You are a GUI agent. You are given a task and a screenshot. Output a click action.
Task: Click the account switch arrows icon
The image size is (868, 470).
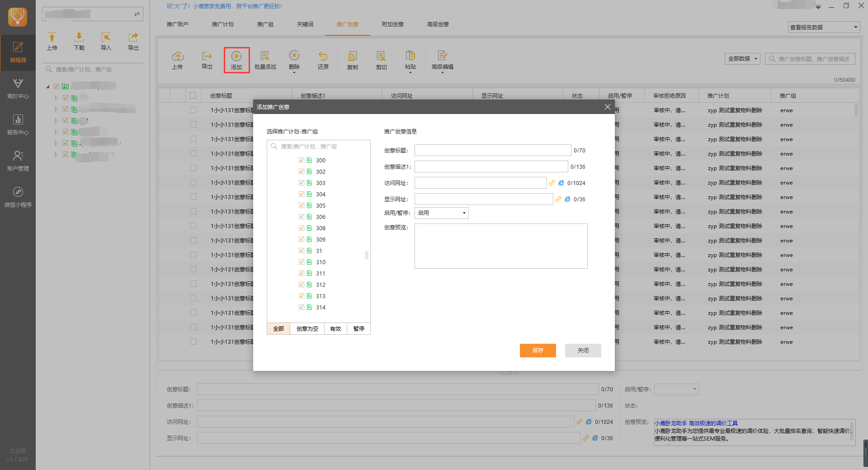coord(137,14)
